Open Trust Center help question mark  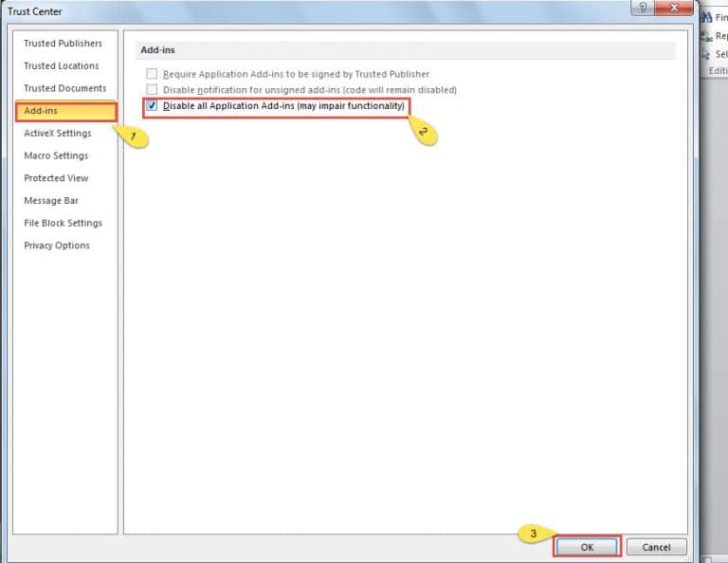643,7
